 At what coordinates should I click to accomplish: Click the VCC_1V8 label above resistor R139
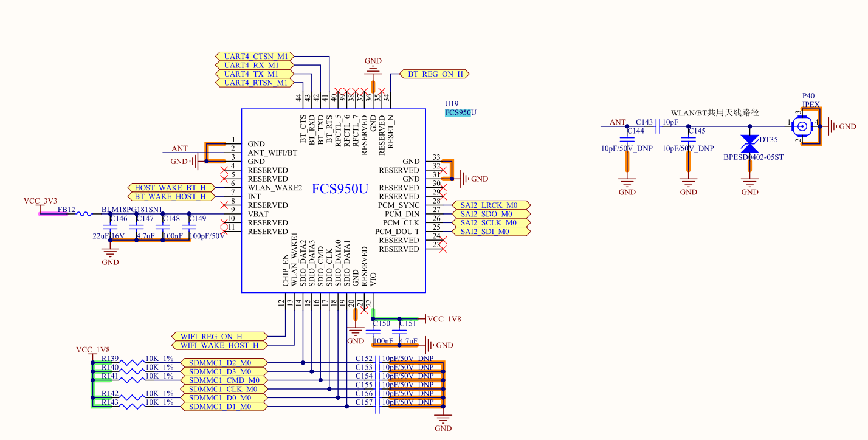tap(93, 350)
